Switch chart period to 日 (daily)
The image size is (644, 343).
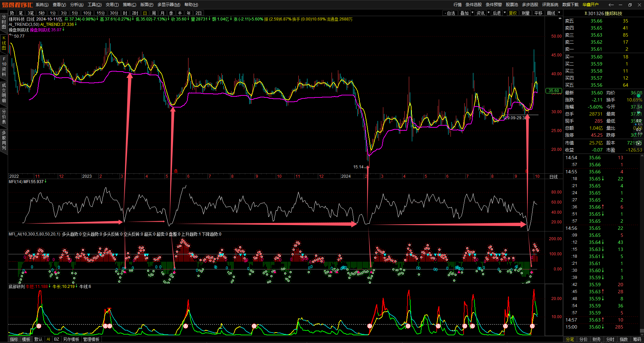[145, 13]
